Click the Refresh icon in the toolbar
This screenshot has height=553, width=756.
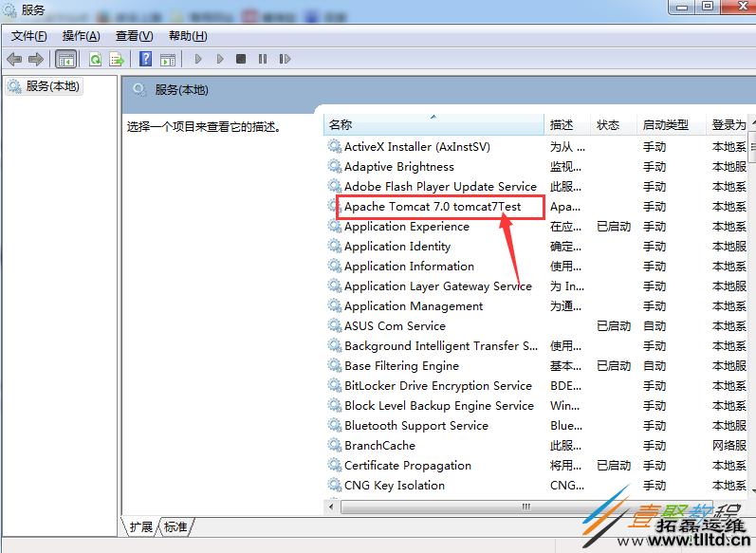(x=95, y=59)
